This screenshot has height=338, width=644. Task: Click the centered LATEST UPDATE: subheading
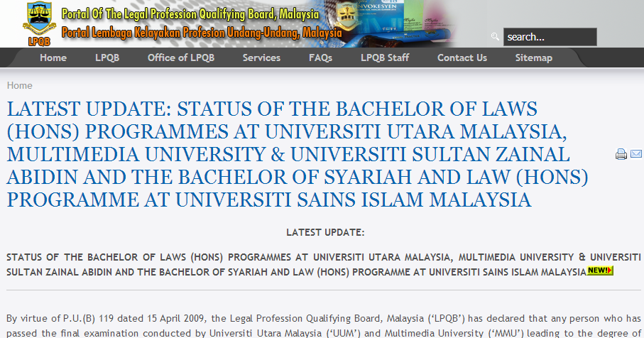click(325, 232)
